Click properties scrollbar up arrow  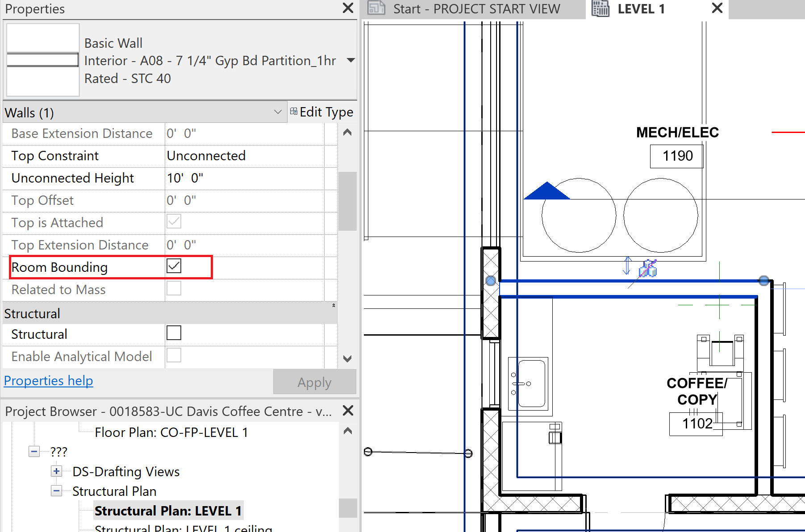pos(347,133)
